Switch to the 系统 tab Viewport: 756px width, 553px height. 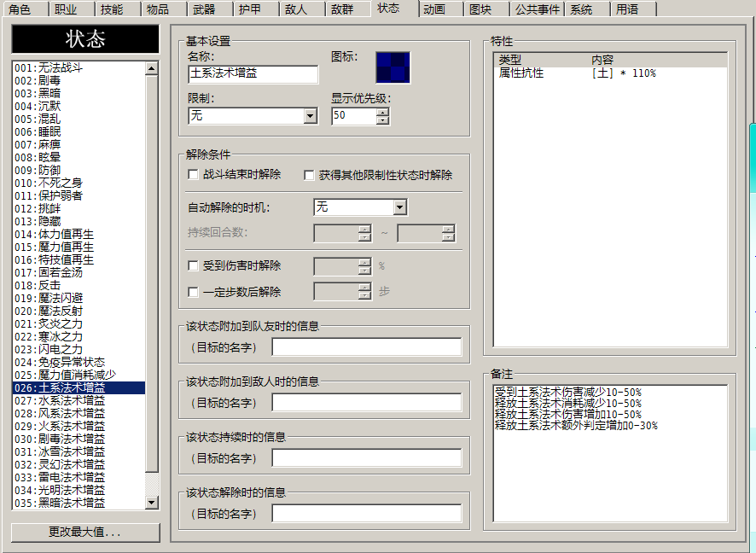587,9
